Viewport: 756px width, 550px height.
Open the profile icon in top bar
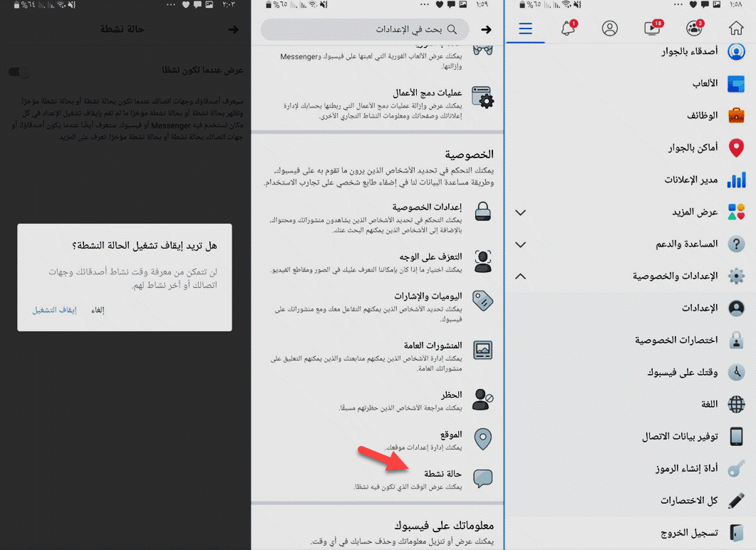(610, 28)
